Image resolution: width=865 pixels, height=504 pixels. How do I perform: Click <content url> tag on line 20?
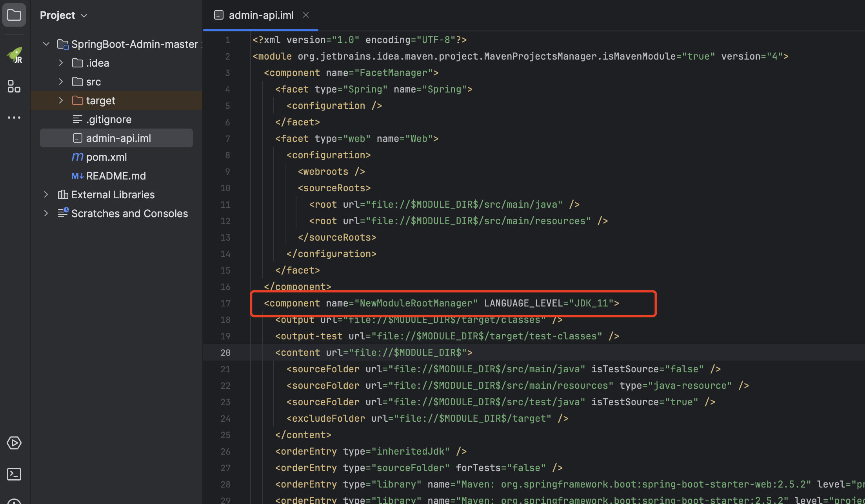(x=374, y=353)
